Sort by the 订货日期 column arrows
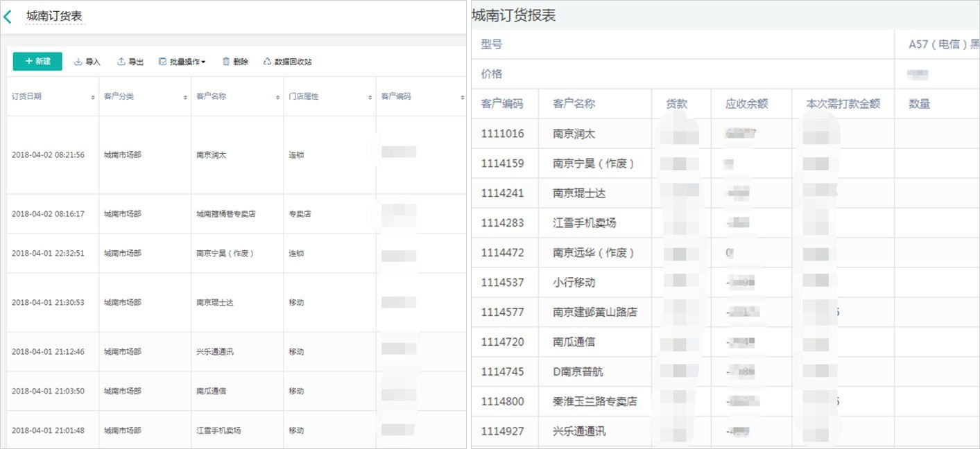Image resolution: width=980 pixels, height=449 pixels. coord(94,98)
